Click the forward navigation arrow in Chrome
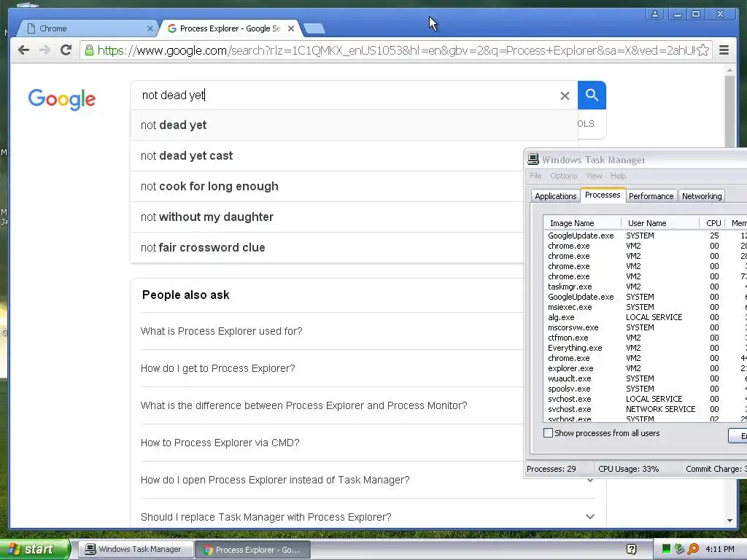The width and height of the screenshot is (747, 560). [44, 50]
